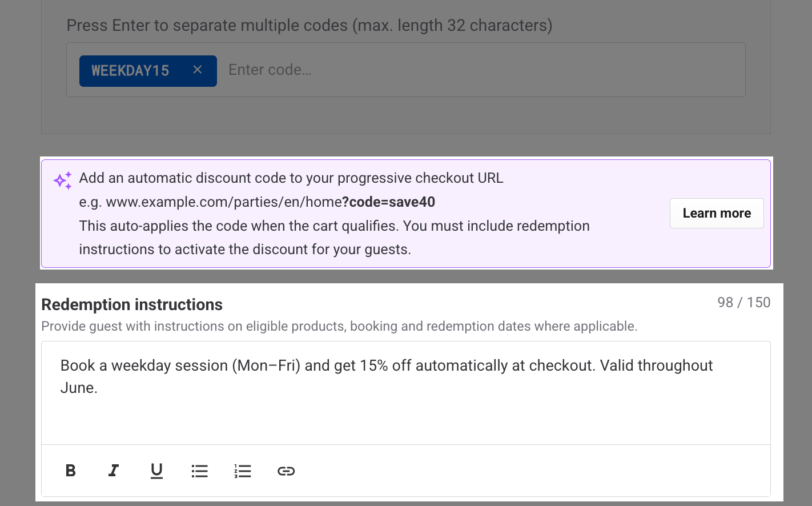Viewport: 812px width, 506px height.
Task: Click the "This auto-applies the code" banner description
Action: tap(334, 238)
